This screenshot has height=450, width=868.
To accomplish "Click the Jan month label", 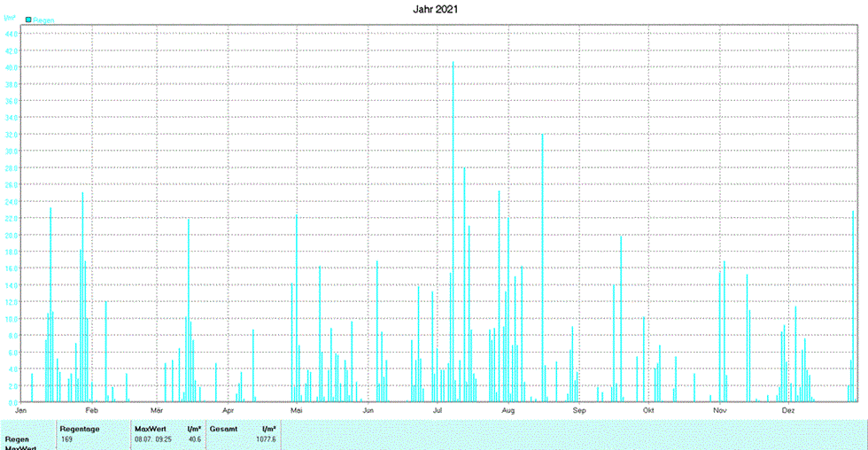I will pos(21,410).
